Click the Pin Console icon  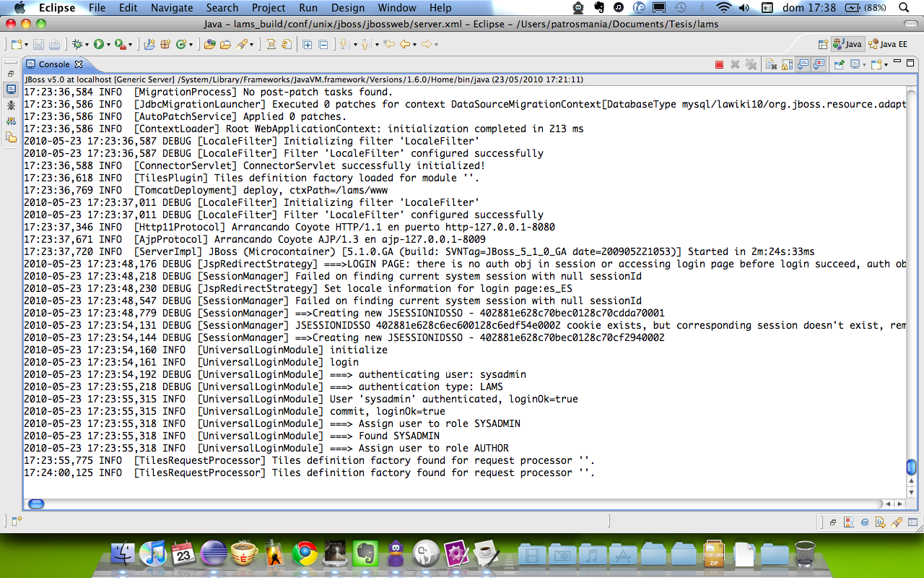click(x=840, y=65)
